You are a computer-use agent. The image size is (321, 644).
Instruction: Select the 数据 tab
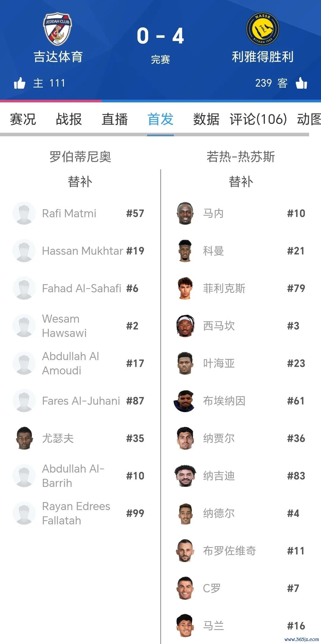tap(206, 120)
